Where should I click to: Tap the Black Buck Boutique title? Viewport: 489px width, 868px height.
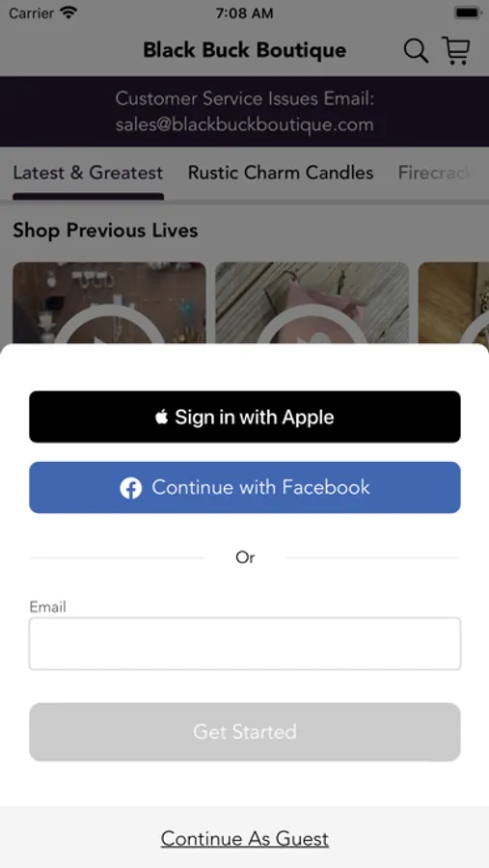[245, 50]
